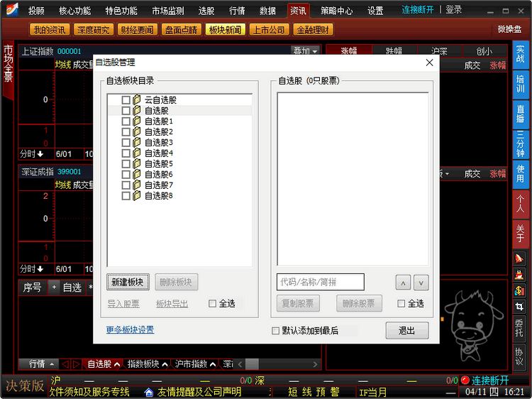The width and height of the screenshot is (532, 399).
Task: Click the screenshot crop icon in sidebar
Action: (x=519, y=307)
